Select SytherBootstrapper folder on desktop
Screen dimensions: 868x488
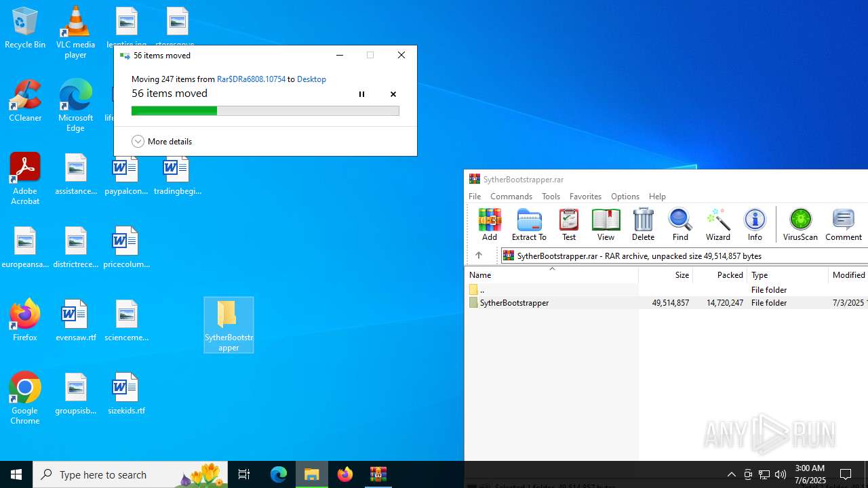pyautogui.click(x=229, y=325)
